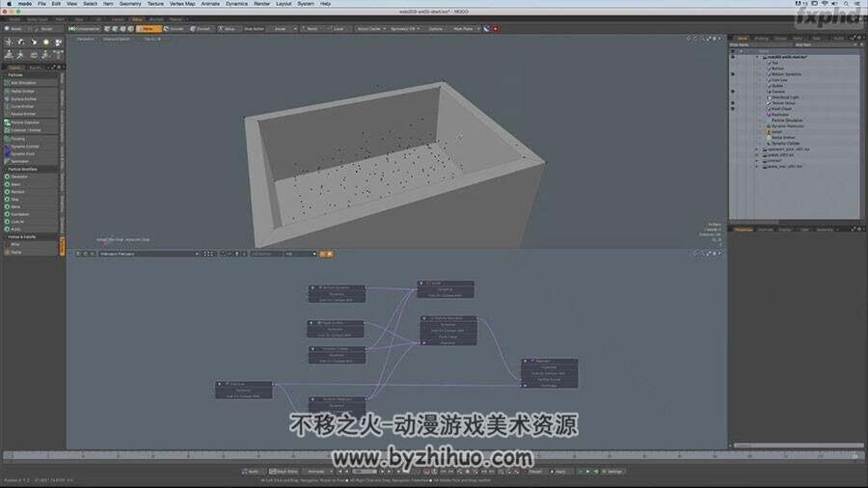Click the Options button in the top toolbar
This screenshot has height=488, width=868.
pyautogui.click(x=436, y=29)
